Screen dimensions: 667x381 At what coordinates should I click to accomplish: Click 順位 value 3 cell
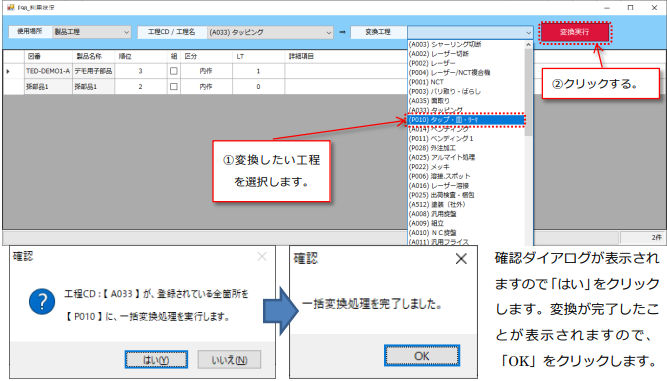[x=140, y=71]
